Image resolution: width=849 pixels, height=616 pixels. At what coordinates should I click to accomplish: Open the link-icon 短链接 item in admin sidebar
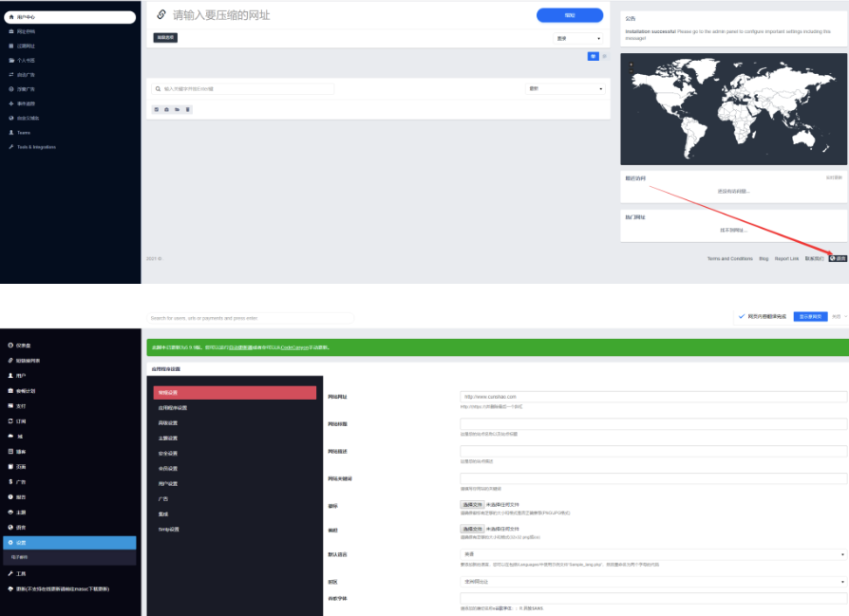click(24, 361)
